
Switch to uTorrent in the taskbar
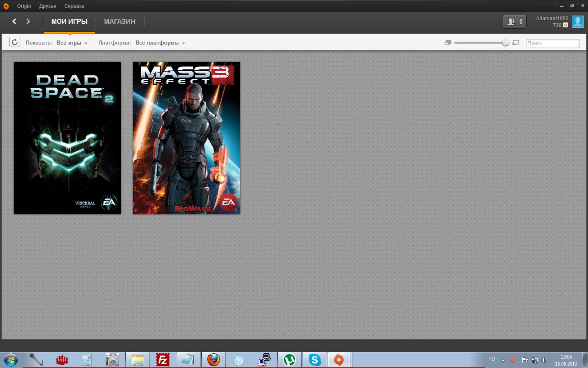click(290, 360)
